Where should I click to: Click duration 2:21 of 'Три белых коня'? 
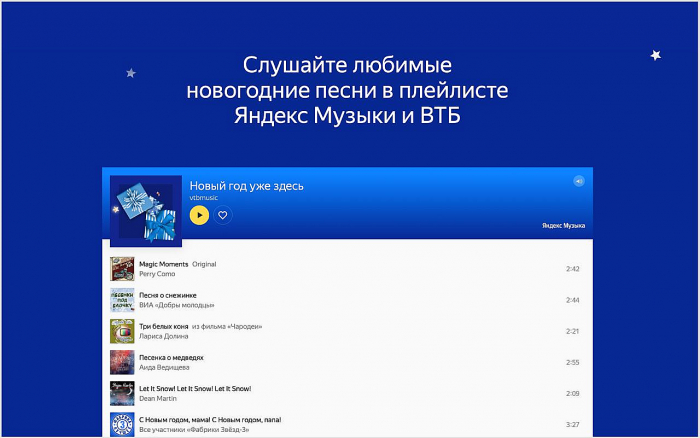point(572,331)
